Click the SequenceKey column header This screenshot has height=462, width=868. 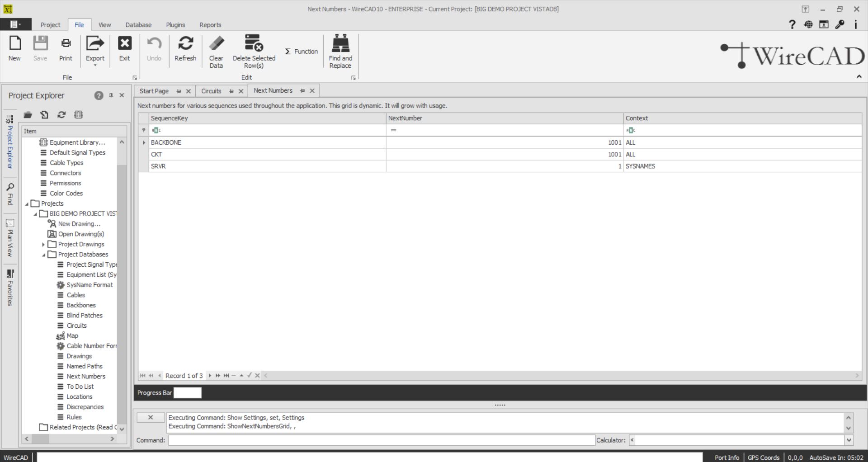(x=268, y=118)
